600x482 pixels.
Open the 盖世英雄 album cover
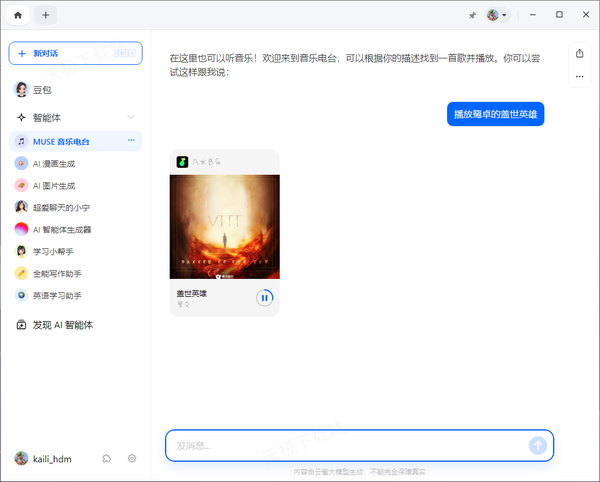point(225,227)
